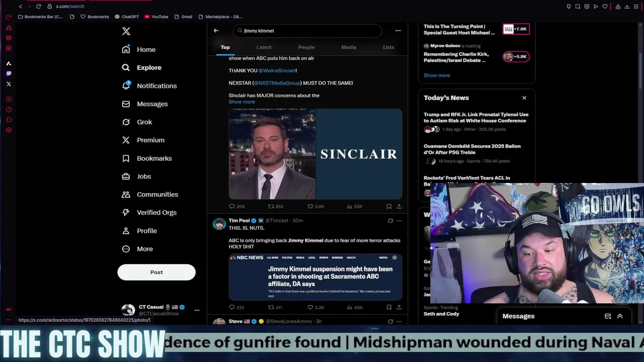
Task: Click the Post button
Action: [156, 272]
